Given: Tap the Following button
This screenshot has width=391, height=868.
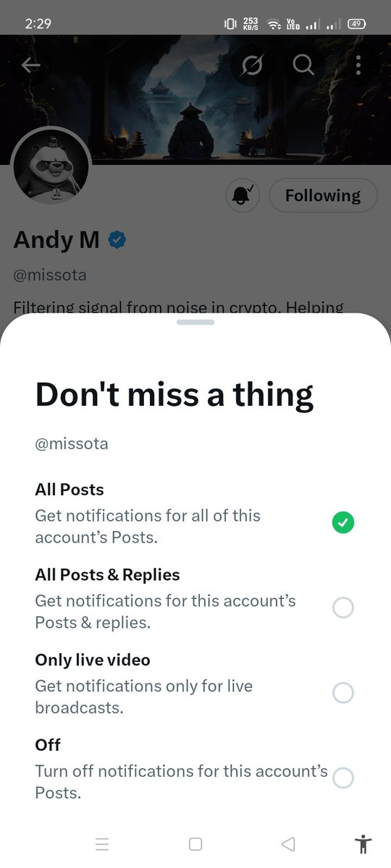Looking at the screenshot, I should coord(323,195).
